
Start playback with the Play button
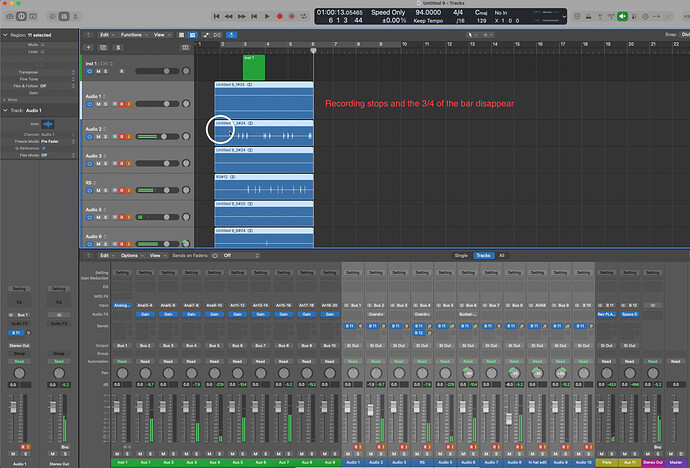pos(267,16)
